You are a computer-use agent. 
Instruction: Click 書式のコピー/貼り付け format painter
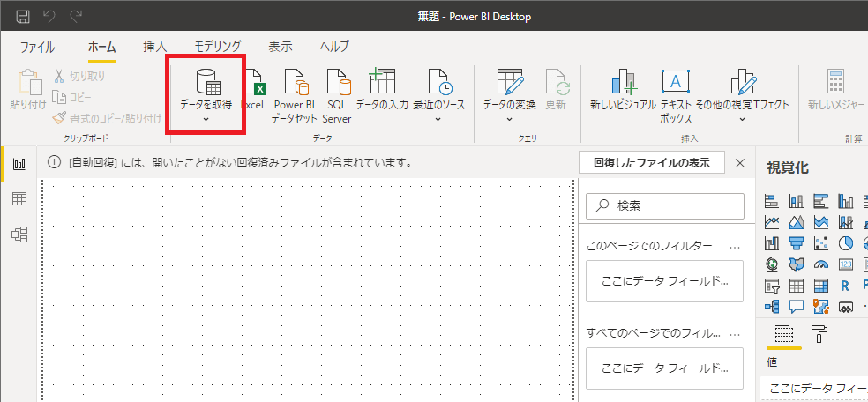click(108, 118)
